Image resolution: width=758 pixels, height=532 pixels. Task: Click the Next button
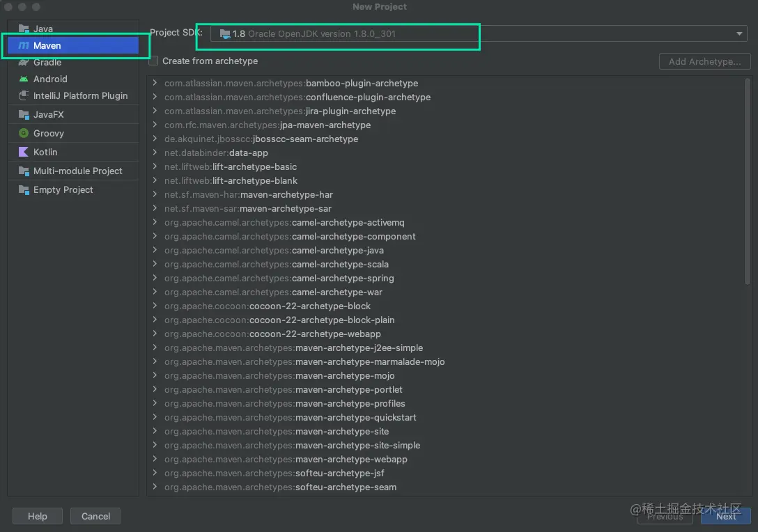pyautogui.click(x=726, y=516)
